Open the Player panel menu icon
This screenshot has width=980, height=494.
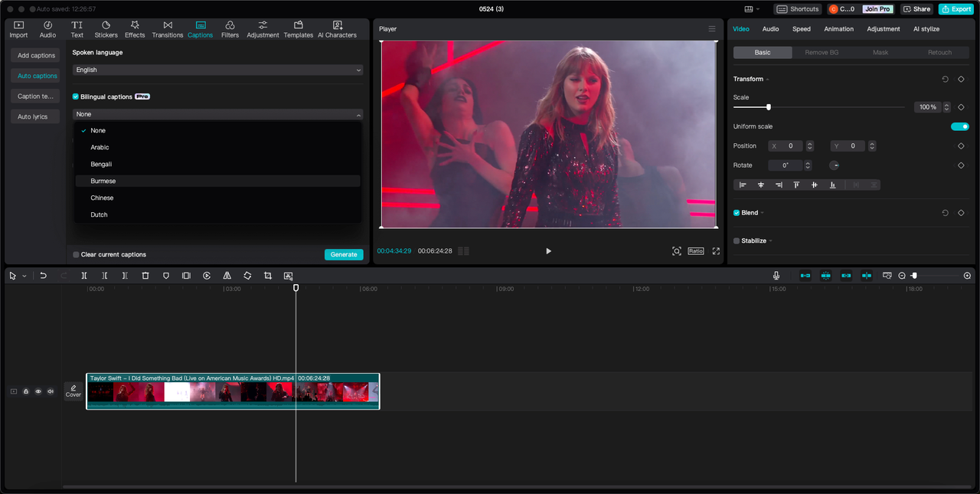point(711,29)
